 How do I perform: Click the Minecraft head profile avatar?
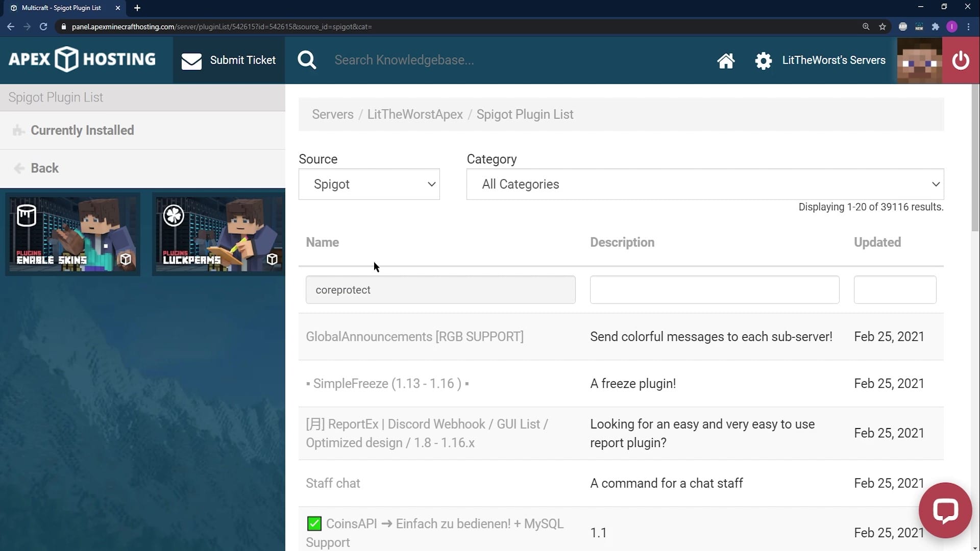[920, 60]
